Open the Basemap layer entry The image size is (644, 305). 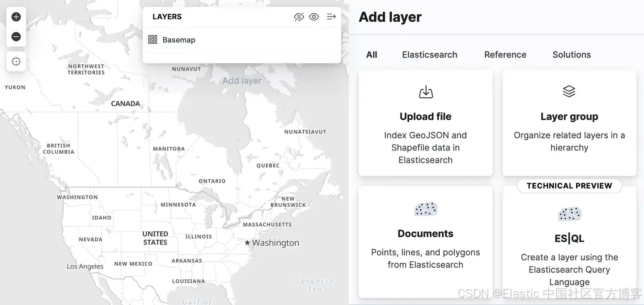click(x=179, y=40)
